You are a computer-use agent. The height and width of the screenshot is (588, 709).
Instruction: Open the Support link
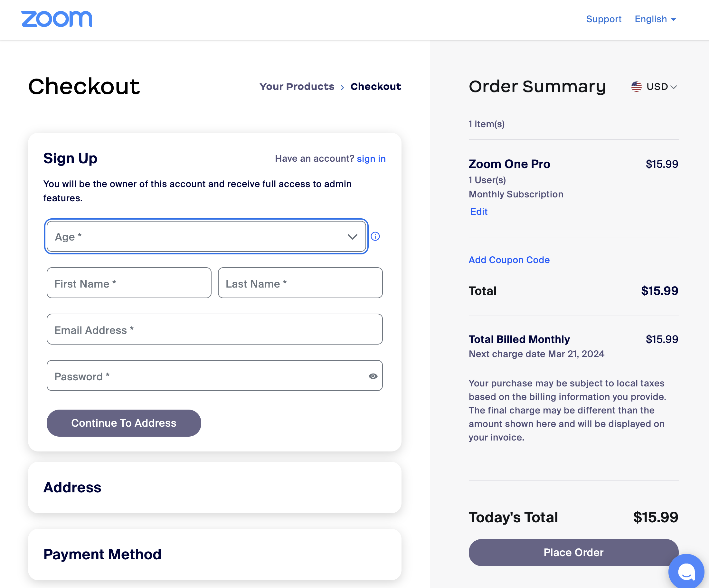click(604, 19)
